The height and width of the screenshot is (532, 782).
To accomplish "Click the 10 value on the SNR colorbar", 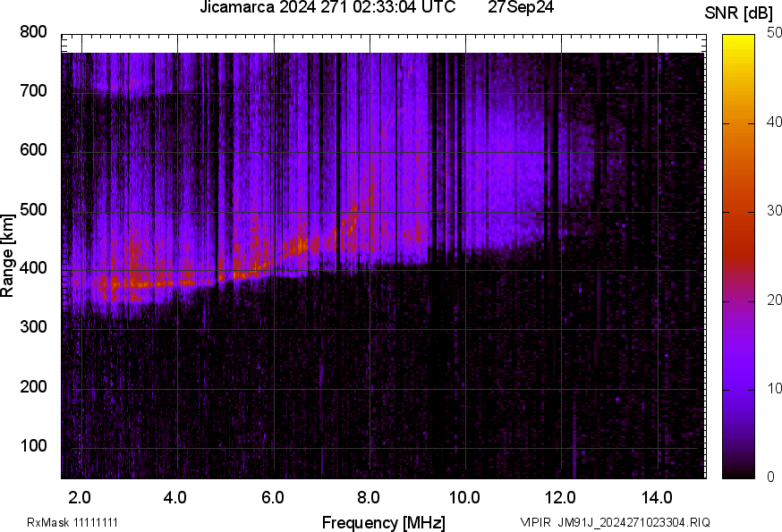I will pyautogui.click(x=774, y=388).
